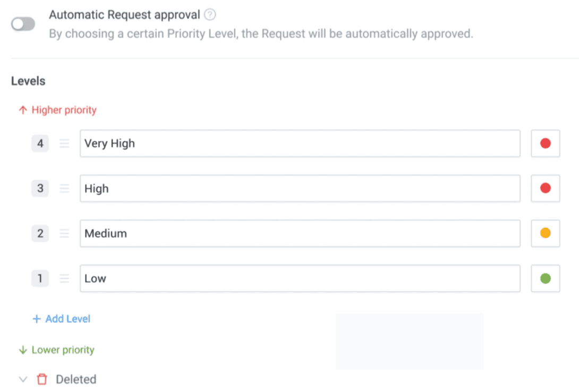Enable the Automatic Request approval toggle
The width and height of the screenshot is (579, 392).
22,24
